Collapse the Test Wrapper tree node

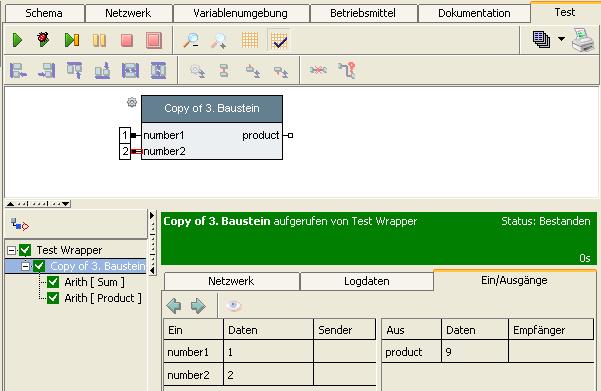point(11,250)
